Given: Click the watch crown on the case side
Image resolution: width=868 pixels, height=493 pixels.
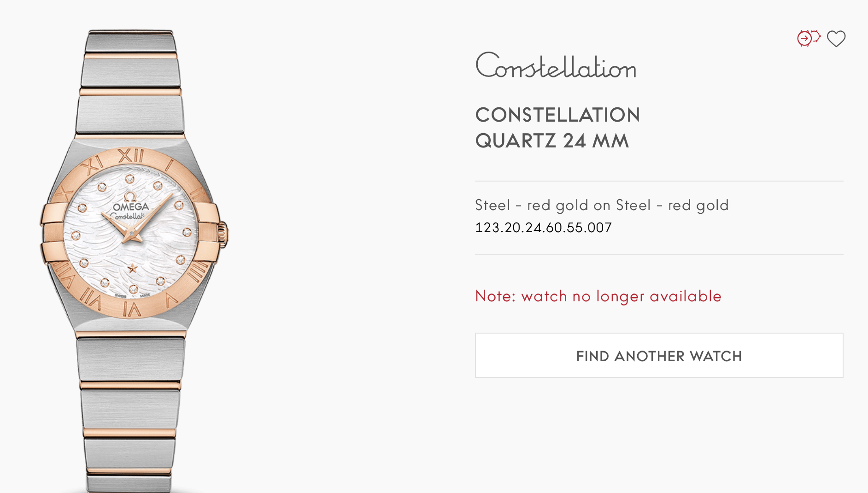Looking at the screenshot, I should coord(223,234).
